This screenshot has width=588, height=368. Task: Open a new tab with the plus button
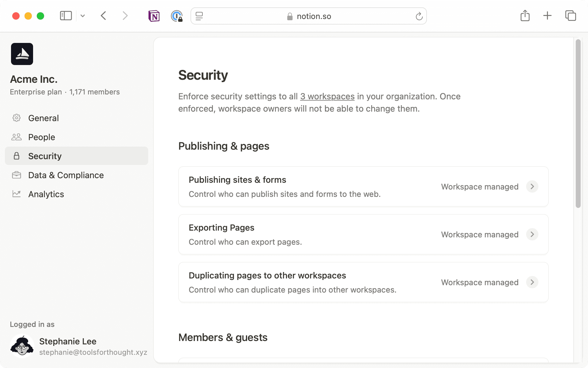(x=547, y=16)
